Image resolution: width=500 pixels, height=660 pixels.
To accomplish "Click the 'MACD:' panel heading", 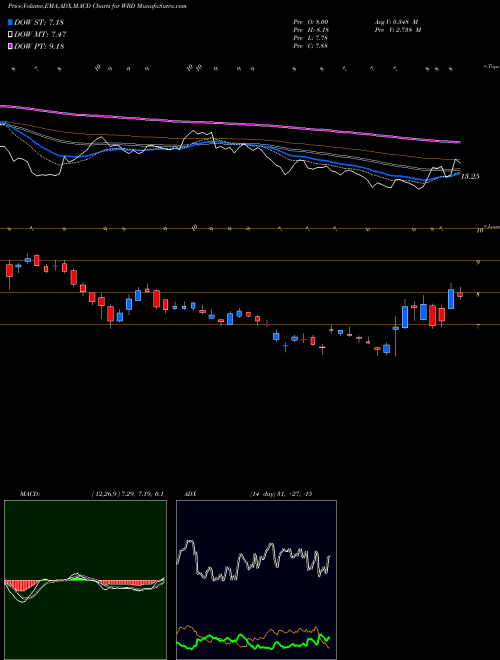I will tap(30, 494).
